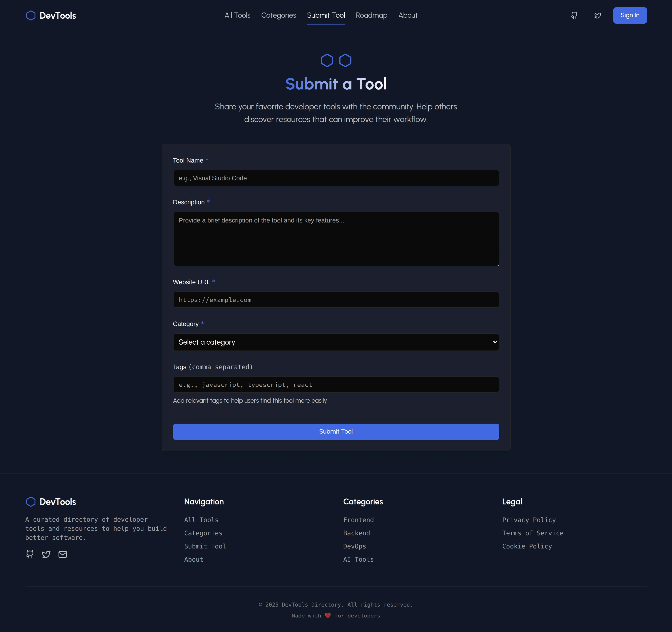Open the Twitter icon in header
This screenshot has width=672, height=632.
598,15
